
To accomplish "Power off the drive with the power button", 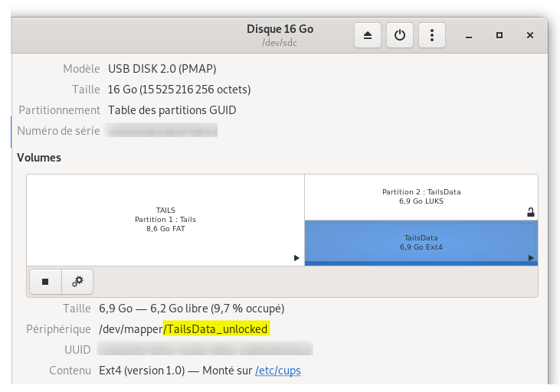I will (400, 35).
